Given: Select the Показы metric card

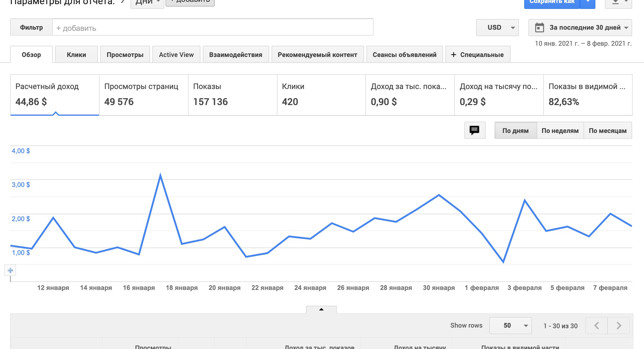Looking at the screenshot, I should pos(232,95).
